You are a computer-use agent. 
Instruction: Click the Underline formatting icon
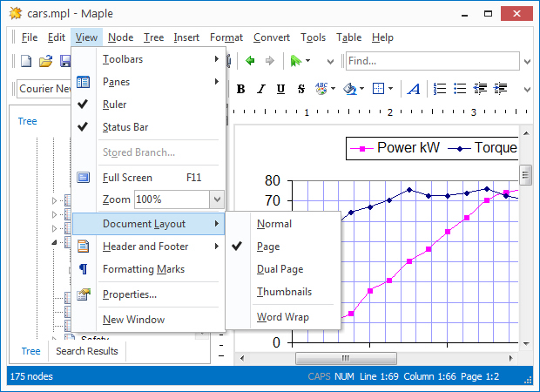tap(280, 89)
